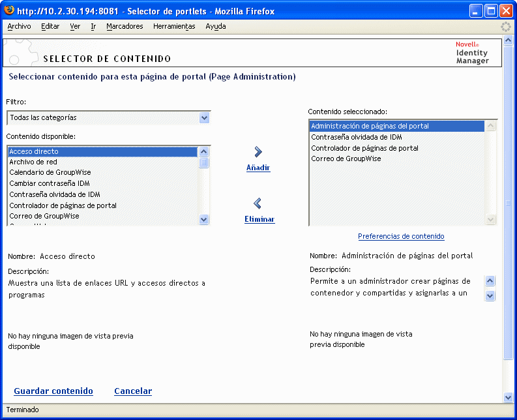517x420 pixels.
Task: Click page scrollbar down arrow
Action: coord(508,398)
